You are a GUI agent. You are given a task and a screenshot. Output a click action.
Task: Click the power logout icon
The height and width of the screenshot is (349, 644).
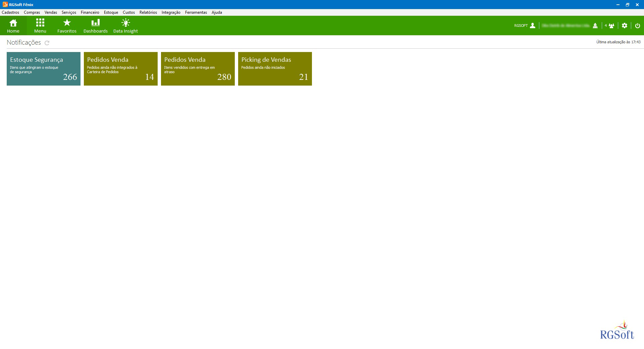pyautogui.click(x=638, y=26)
